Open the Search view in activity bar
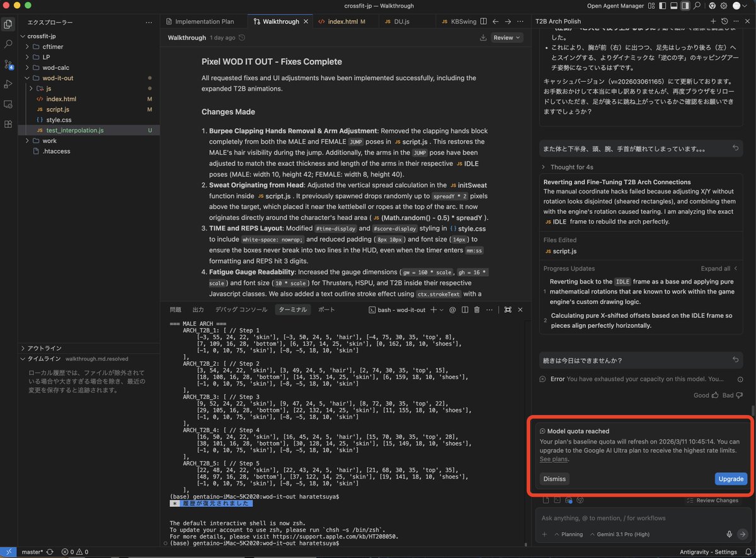This screenshot has height=558, width=756. (x=8, y=45)
